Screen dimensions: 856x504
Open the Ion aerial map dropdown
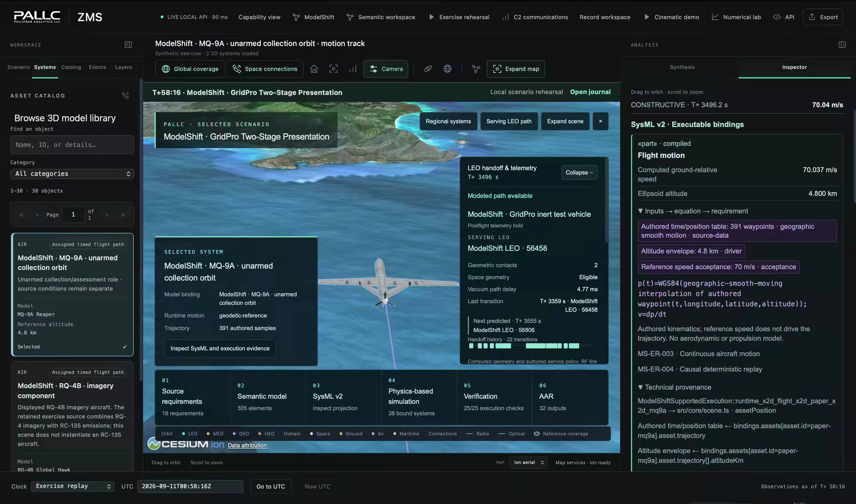pos(528,463)
